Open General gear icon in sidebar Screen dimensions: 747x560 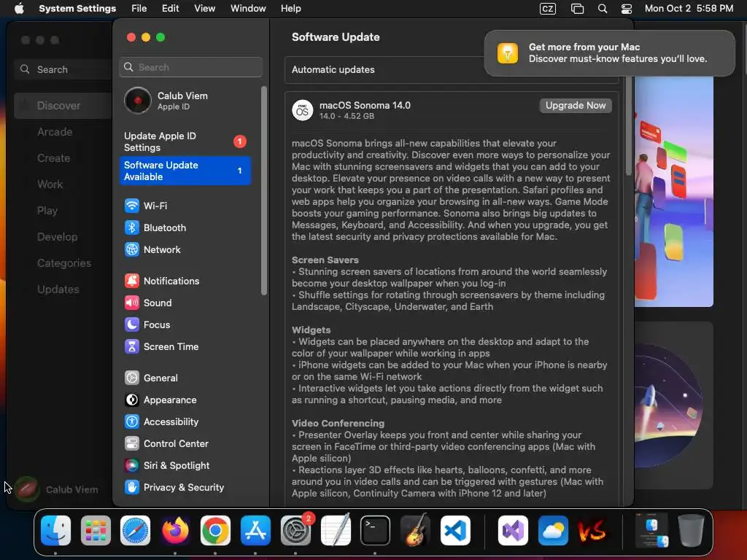click(131, 378)
